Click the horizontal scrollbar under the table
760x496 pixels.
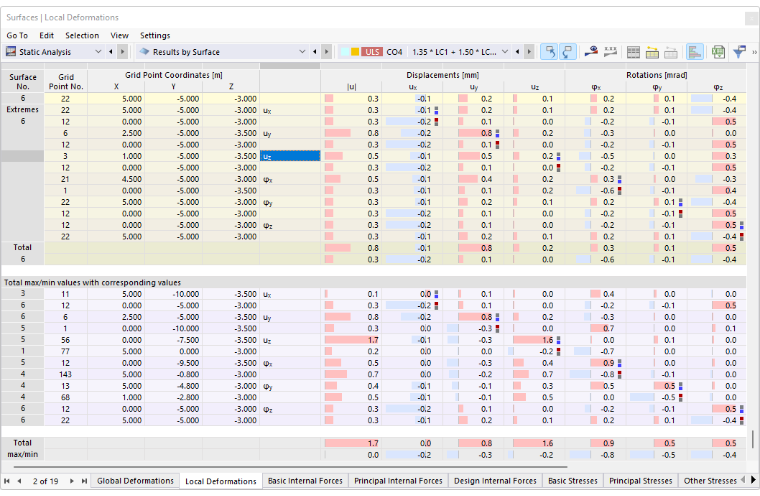pyautogui.click(x=290, y=467)
